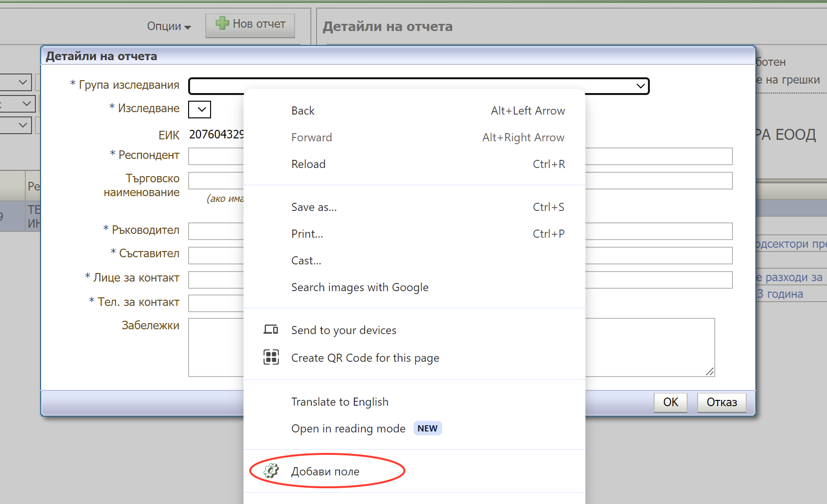Click the 'разходи за' link behind the dialog

click(x=794, y=277)
